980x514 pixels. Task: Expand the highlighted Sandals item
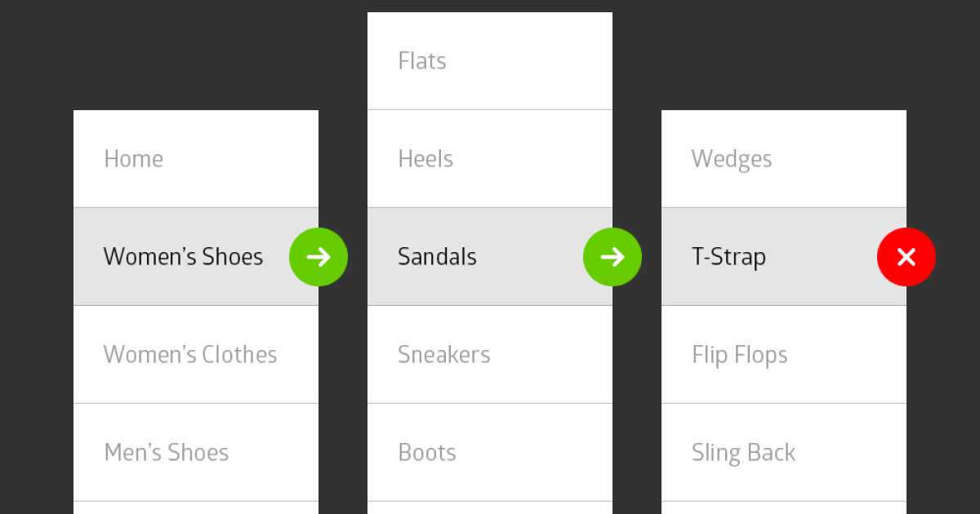tap(437, 257)
